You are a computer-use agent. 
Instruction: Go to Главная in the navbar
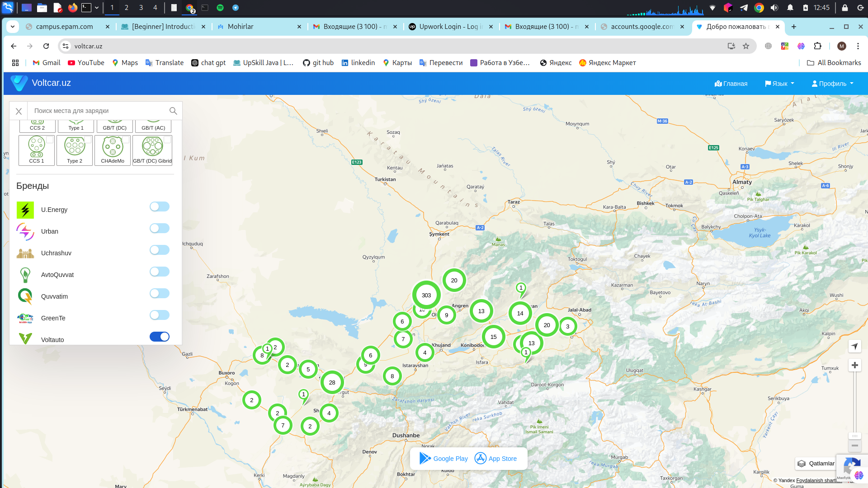click(731, 84)
